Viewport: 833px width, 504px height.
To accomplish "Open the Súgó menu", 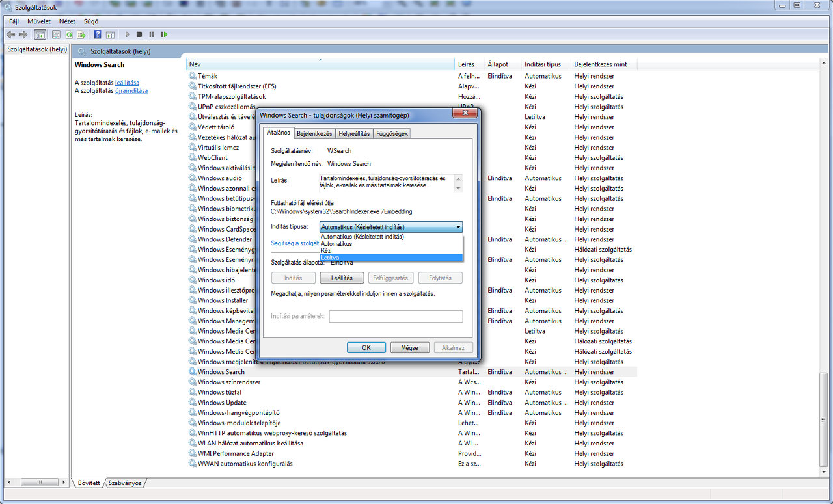I will coord(91,21).
